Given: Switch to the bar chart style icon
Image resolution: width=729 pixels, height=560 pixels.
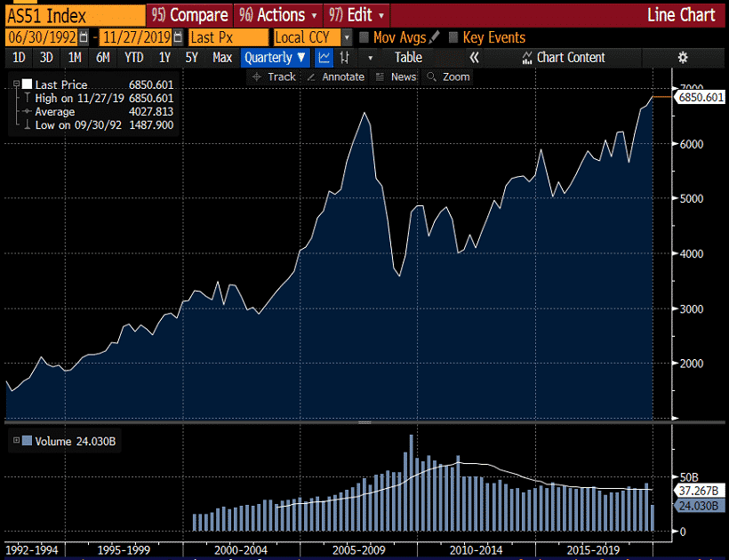Looking at the screenshot, I should coord(344,57).
